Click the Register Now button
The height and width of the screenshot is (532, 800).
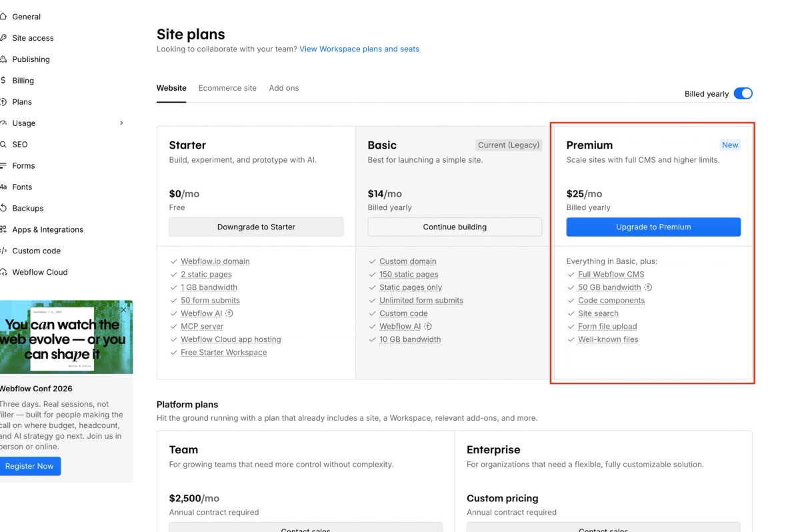pos(29,466)
